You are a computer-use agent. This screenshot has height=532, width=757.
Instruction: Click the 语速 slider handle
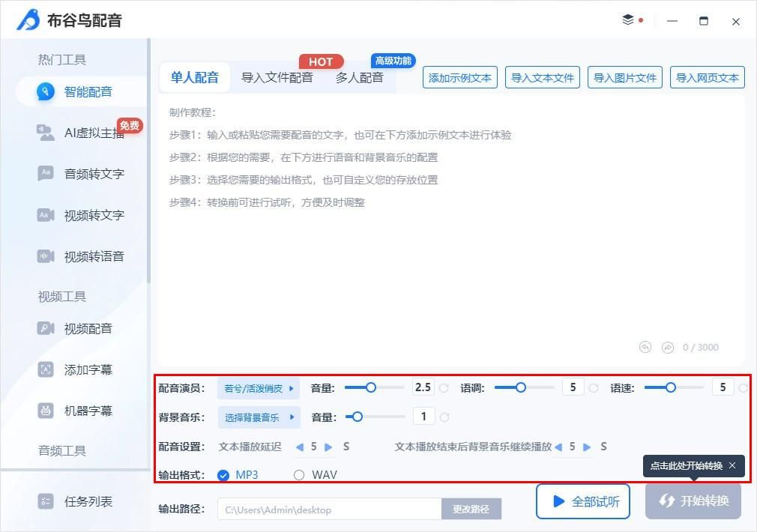pos(670,387)
